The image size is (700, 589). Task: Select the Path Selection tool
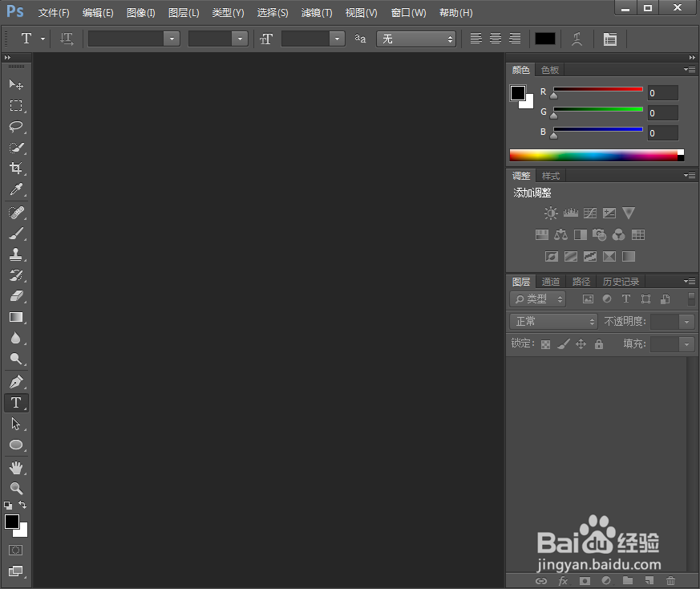(x=16, y=424)
